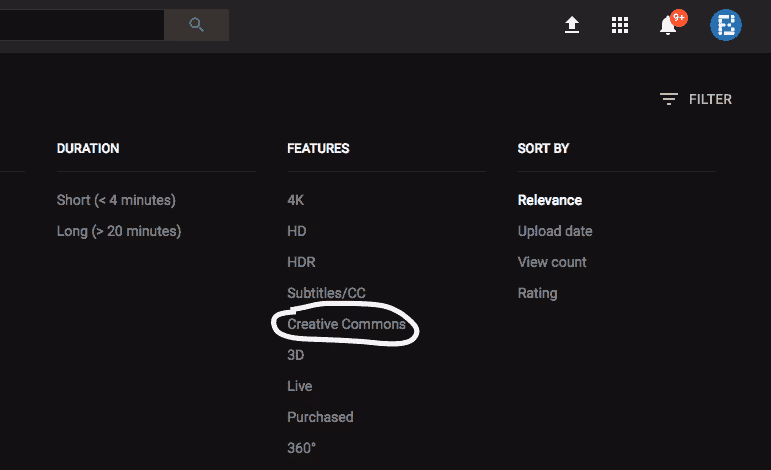This screenshot has height=470, width=771.
Task: Enable the Subtitles/CC filter
Action: tap(327, 293)
